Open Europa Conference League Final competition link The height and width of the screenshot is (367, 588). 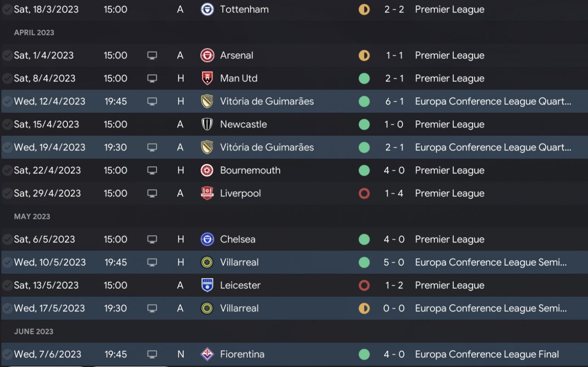coord(487,354)
